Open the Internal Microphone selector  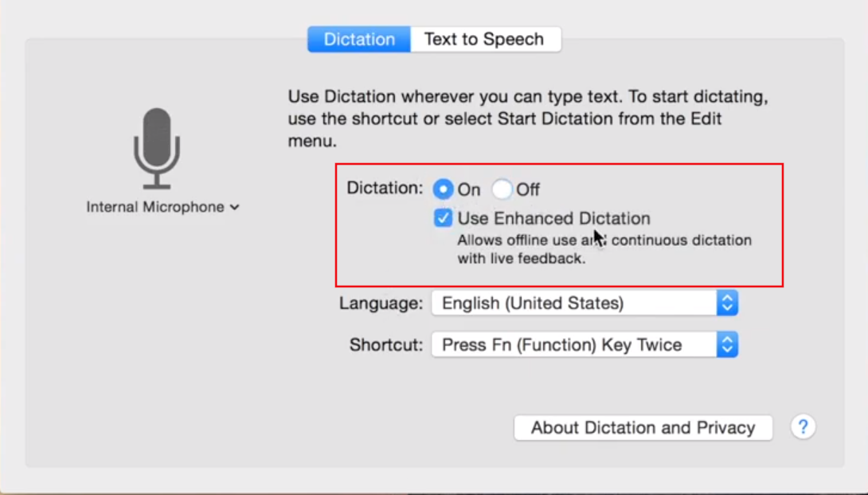coord(162,206)
